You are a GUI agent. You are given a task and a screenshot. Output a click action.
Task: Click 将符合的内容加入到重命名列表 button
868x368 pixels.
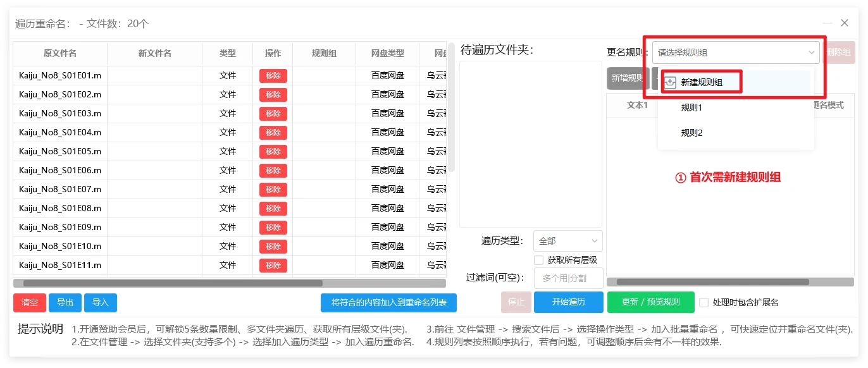388,303
